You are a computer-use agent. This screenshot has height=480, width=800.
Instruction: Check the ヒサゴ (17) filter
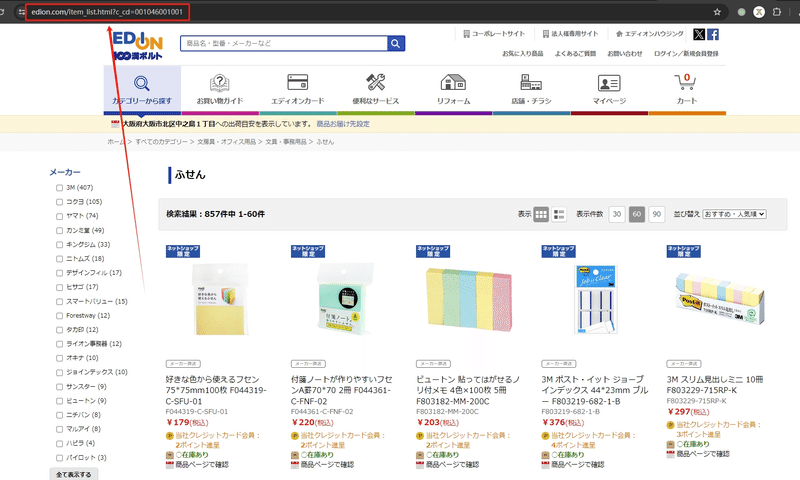coord(60,287)
